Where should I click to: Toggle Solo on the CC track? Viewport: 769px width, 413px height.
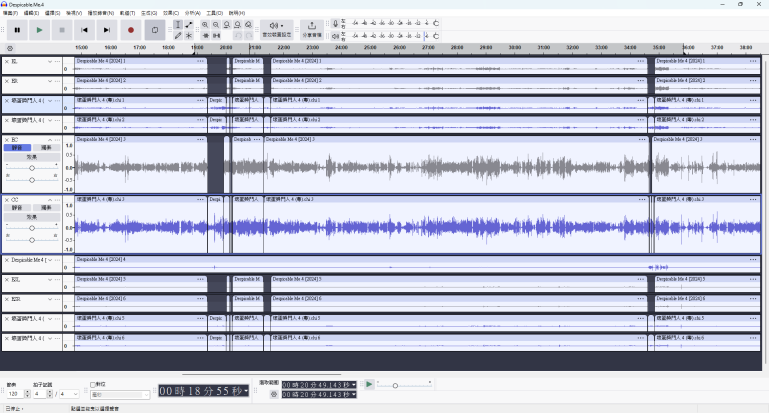pos(46,207)
